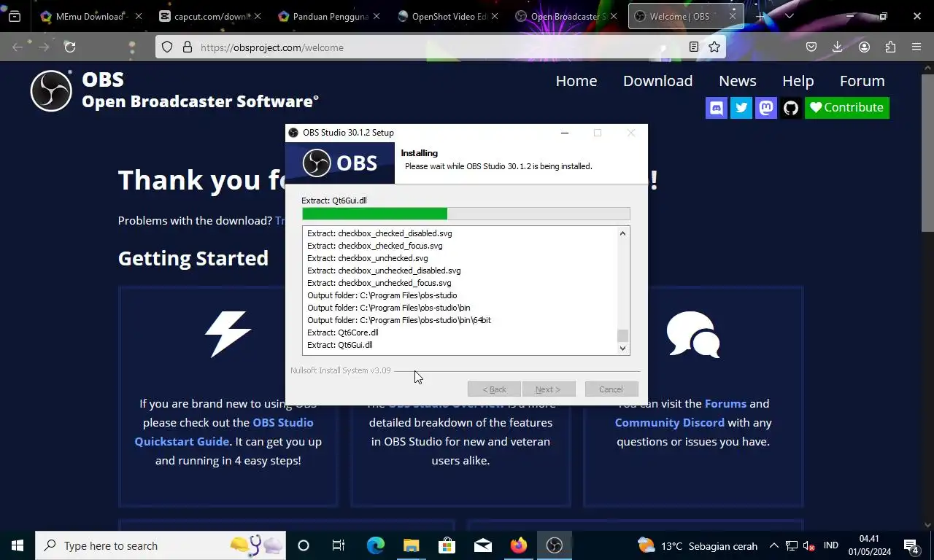934x560 pixels.
Task: Click the installation progress bar
Action: pos(466,214)
